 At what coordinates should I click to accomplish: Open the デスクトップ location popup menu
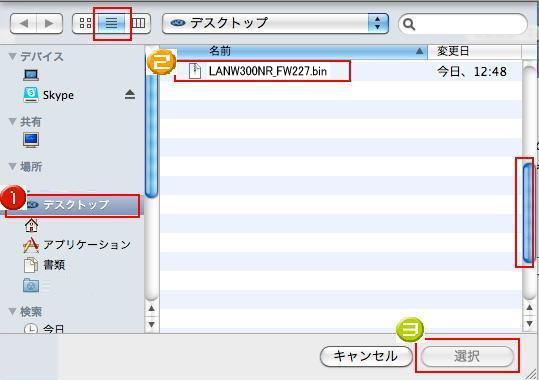click(x=275, y=23)
